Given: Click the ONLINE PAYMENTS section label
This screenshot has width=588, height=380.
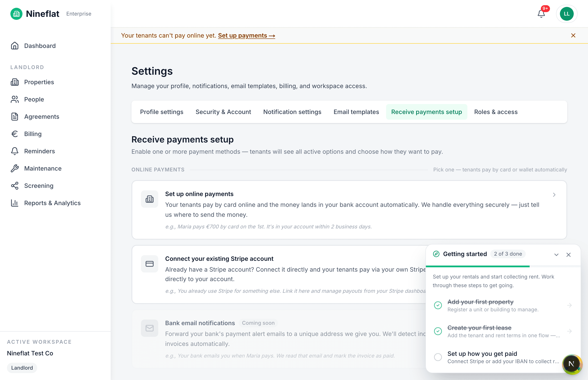Looking at the screenshot, I should (158, 170).
